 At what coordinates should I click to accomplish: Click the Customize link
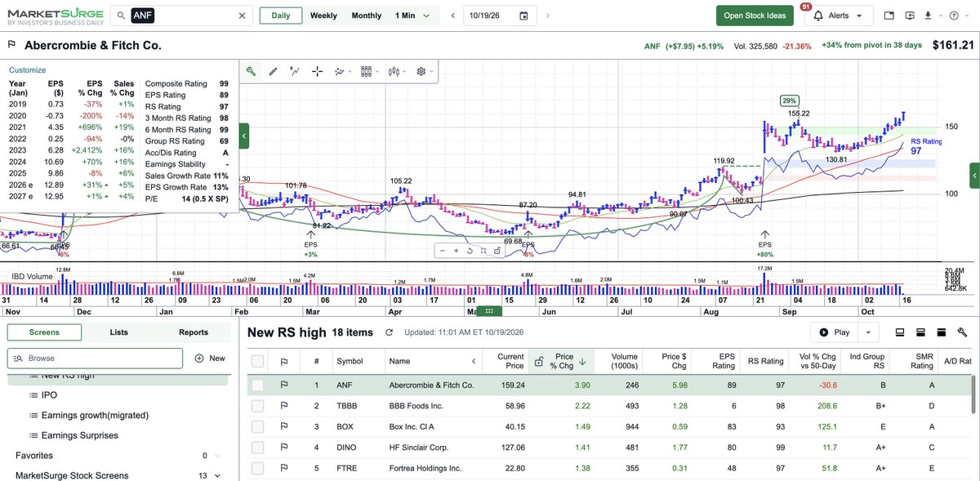click(x=27, y=70)
